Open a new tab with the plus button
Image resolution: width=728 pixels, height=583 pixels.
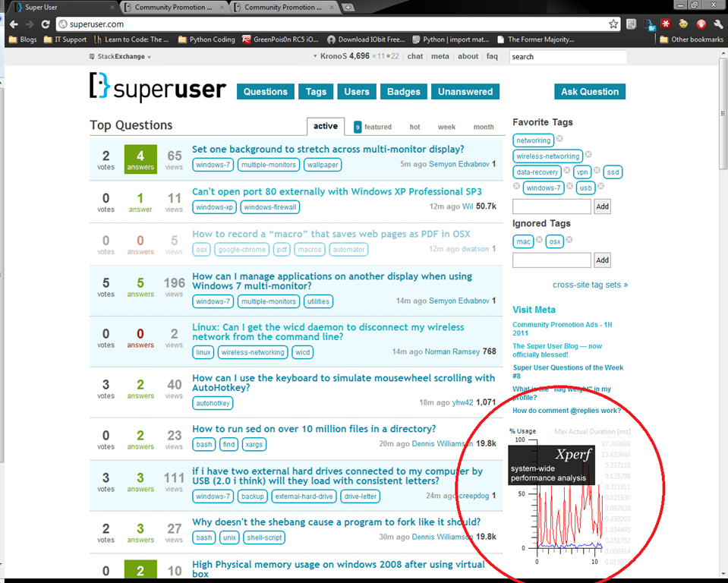click(x=348, y=7)
